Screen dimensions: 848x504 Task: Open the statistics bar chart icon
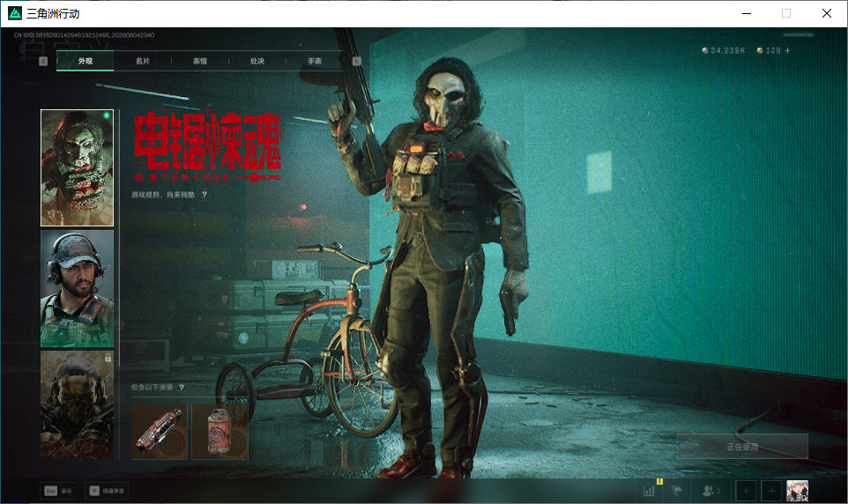pyautogui.click(x=649, y=491)
